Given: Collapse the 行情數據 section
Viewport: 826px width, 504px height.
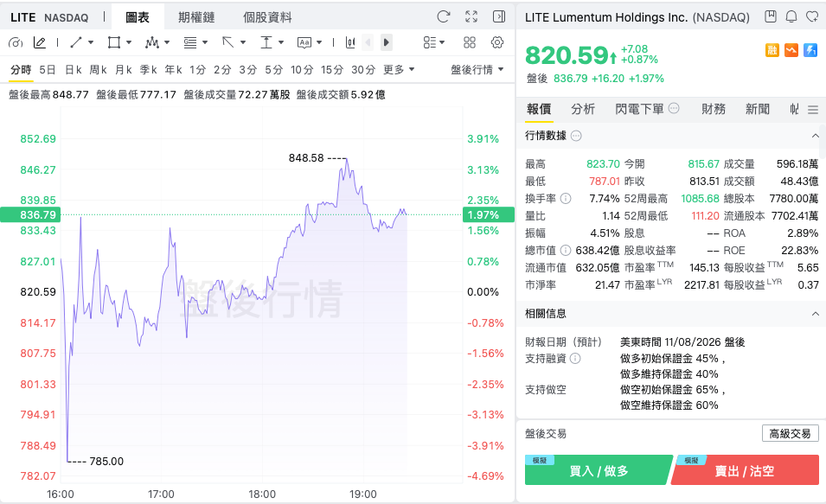Looking at the screenshot, I should click(815, 136).
